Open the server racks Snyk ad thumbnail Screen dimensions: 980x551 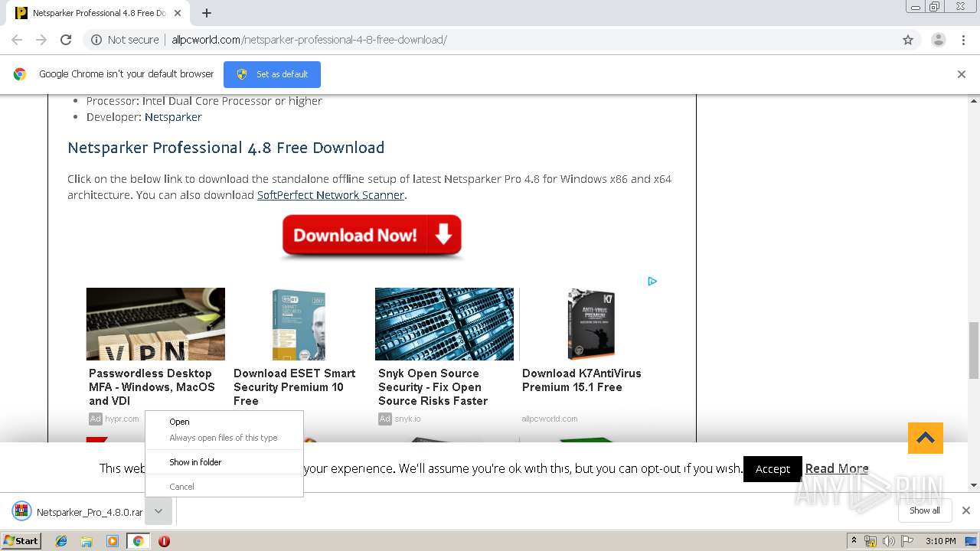tap(444, 324)
